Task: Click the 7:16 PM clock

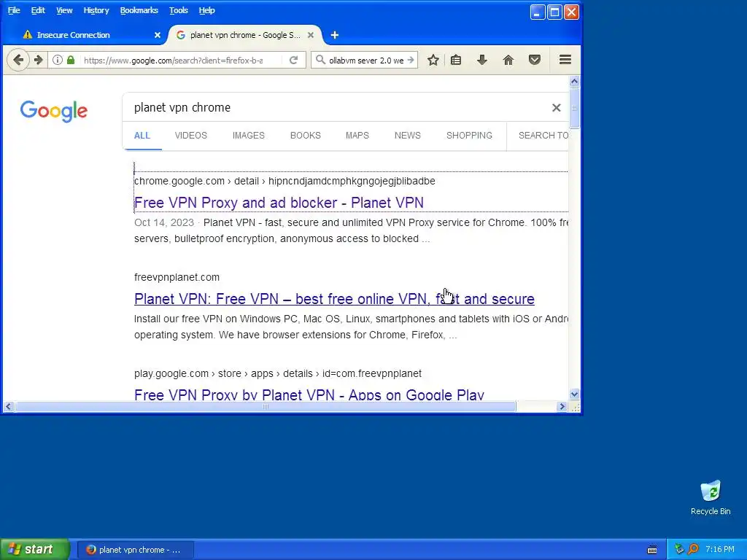Action: (x=719, y=549)
